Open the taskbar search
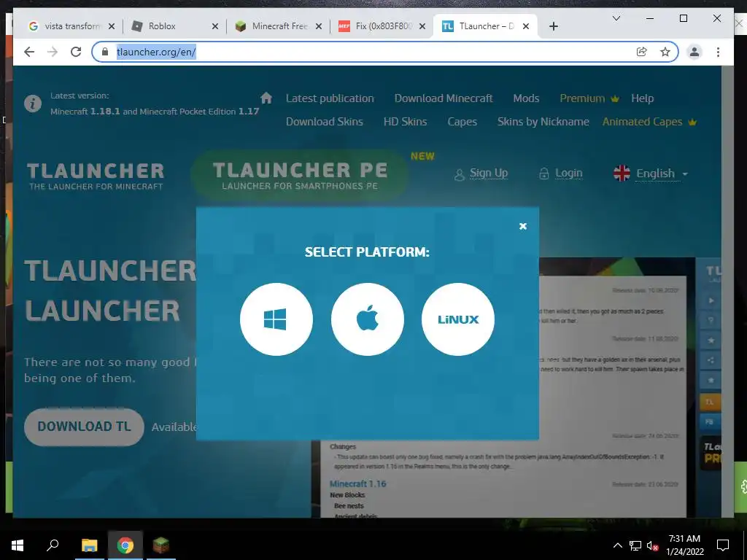The width and height of the screenshot is (747, 560). point(53,545)
